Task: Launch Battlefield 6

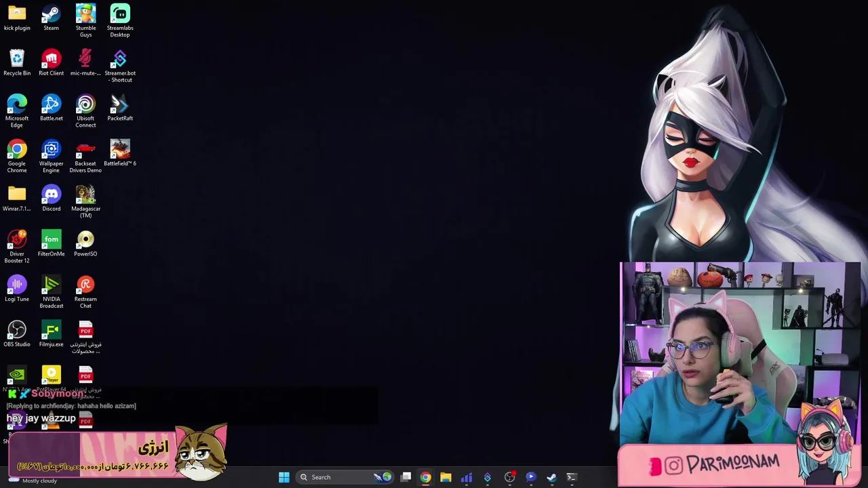Action: [120, 154]
